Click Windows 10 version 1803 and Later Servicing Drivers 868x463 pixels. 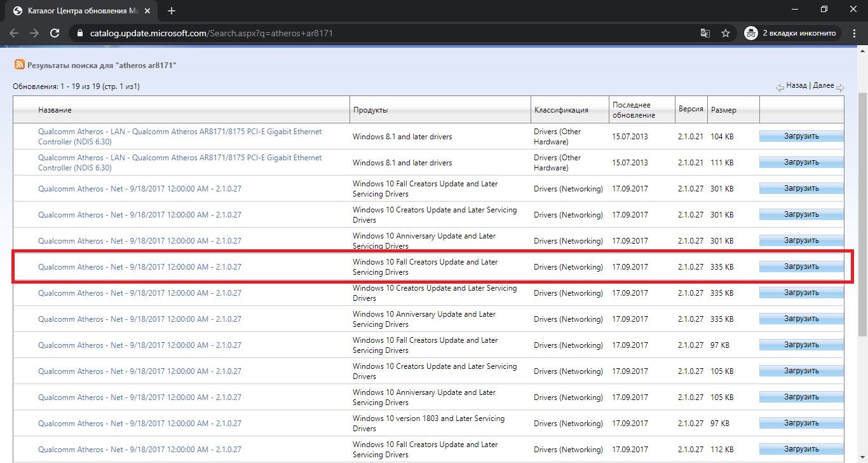[x=429, y=424]
